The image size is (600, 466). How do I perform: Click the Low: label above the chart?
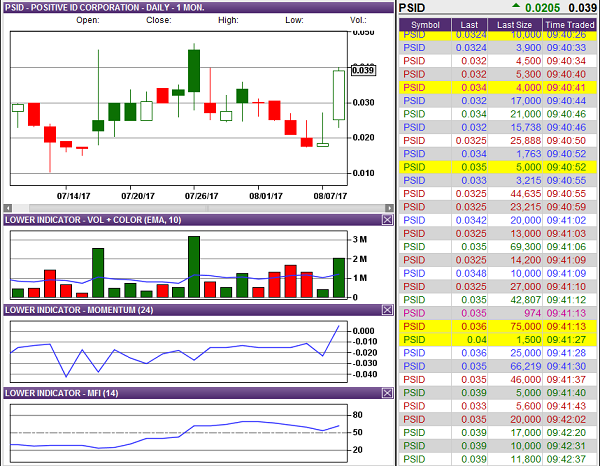(x=294, y=20)
